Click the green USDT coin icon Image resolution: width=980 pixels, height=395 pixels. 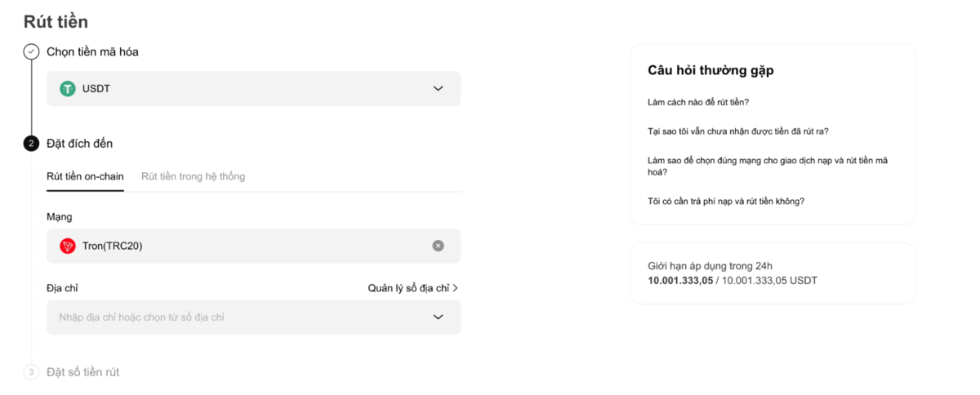tap(68, 89)
